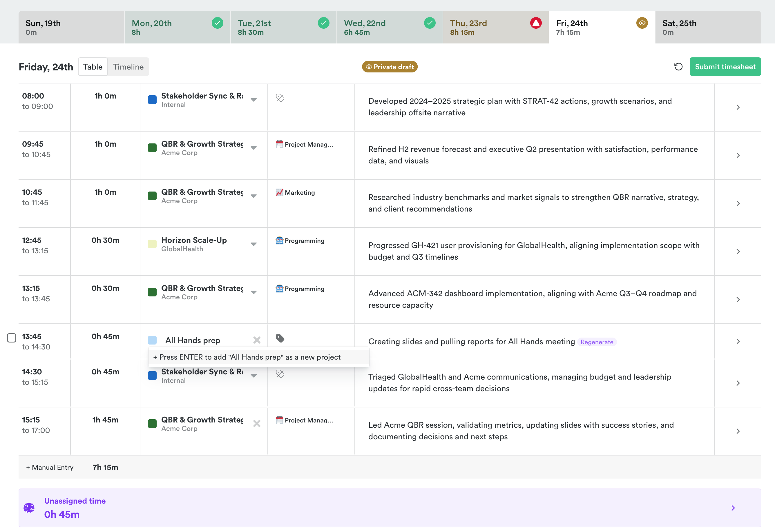Open project dropdown in the 08:00 row
Viewport: 775px width, 532px height.
coord(253,100)
